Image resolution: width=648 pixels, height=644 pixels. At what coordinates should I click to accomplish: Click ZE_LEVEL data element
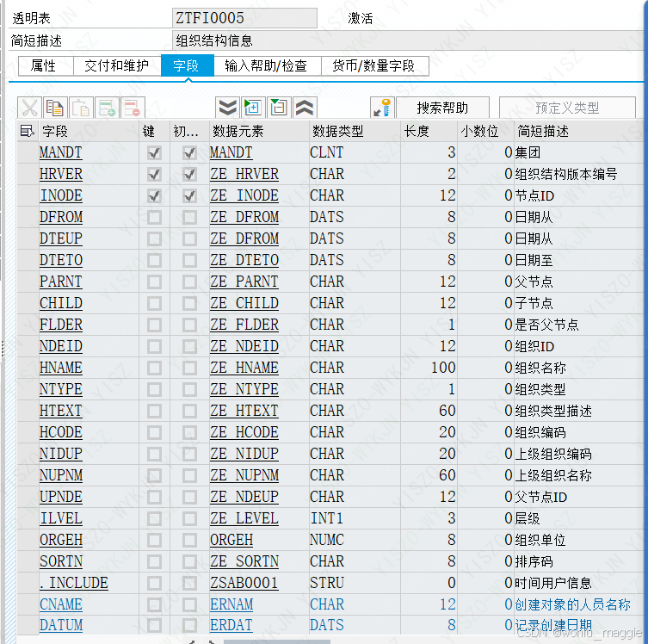point(244,518)
